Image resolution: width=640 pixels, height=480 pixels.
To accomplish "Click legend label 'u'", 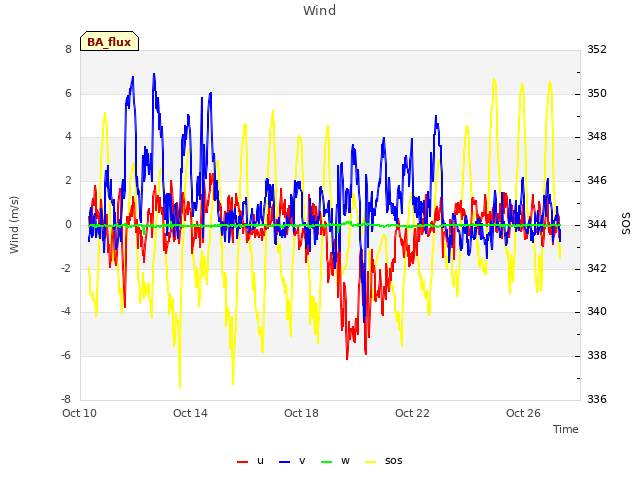I will click(x=260, y=461).
